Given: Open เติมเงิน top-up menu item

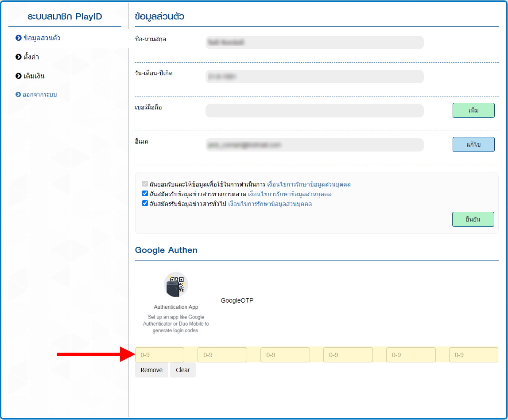Looking at the screenshot, I should click(x=34, y=76).
